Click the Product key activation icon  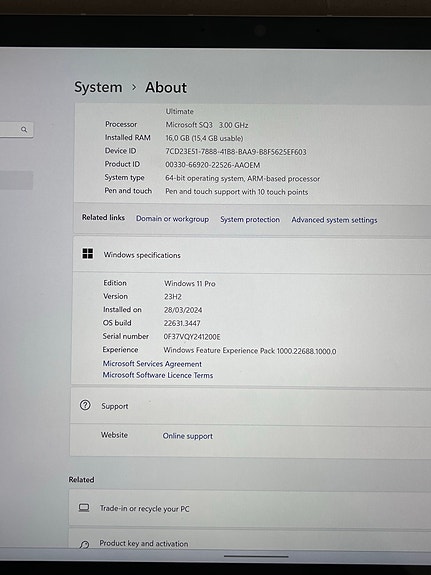click(84, 544)
